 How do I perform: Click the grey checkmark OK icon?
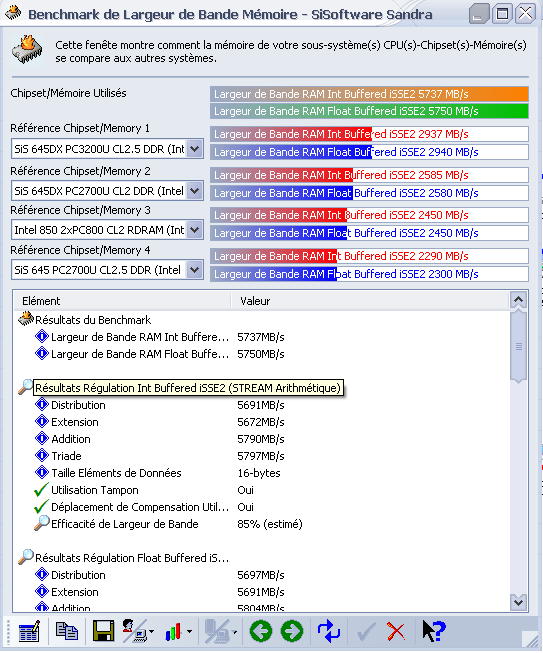tap(366, 632)
